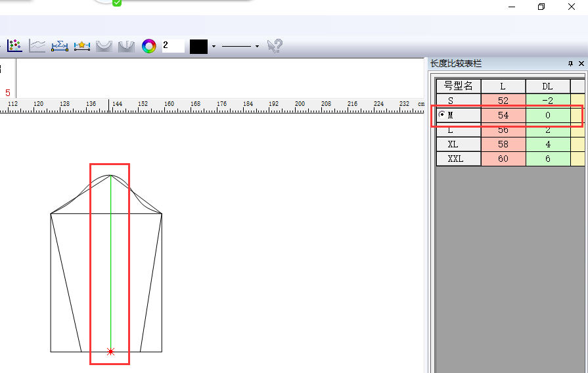Click the help pointer question mark icon
The width and height of the screenshot is (588, 373).
(x=275, y=46)
